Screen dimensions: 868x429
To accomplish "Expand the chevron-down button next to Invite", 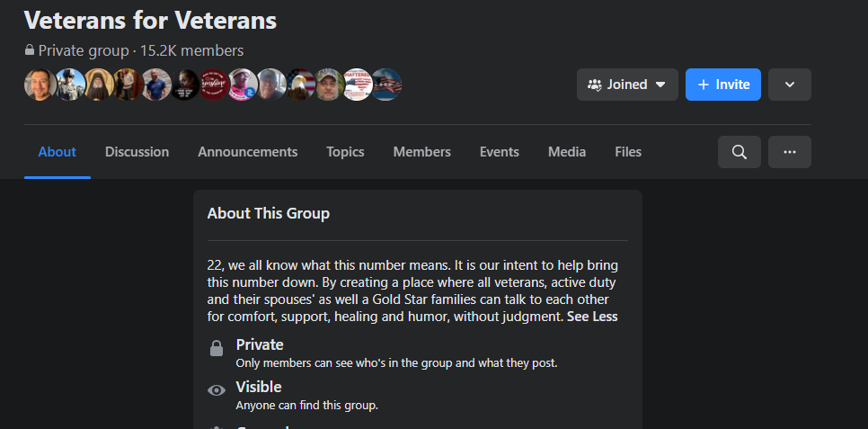I will [789, 85].
